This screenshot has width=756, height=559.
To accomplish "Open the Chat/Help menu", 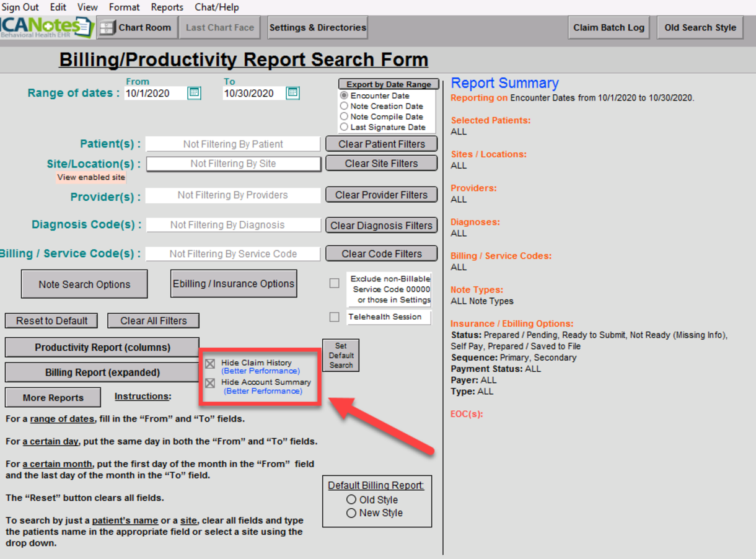I will click(x=217, y=7).
